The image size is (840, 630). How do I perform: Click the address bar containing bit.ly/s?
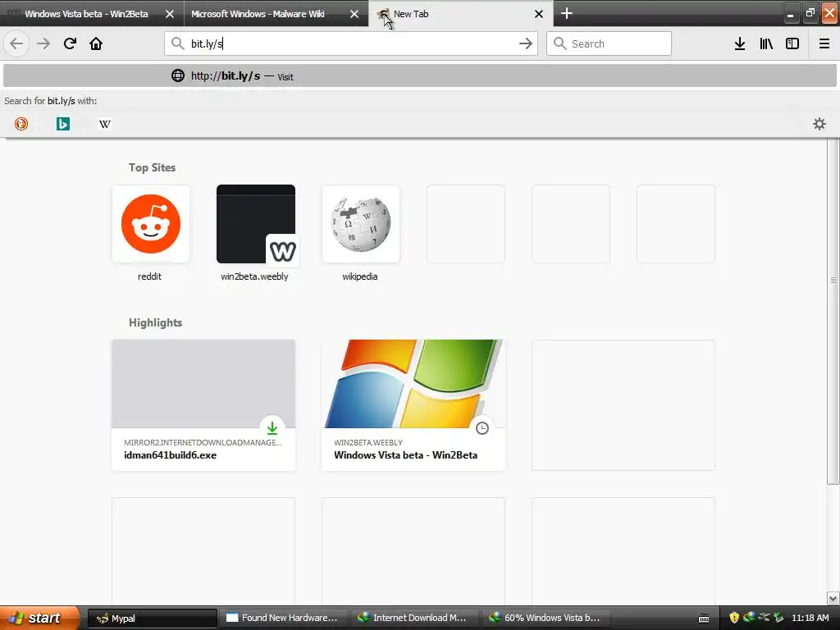click(351, 43)
